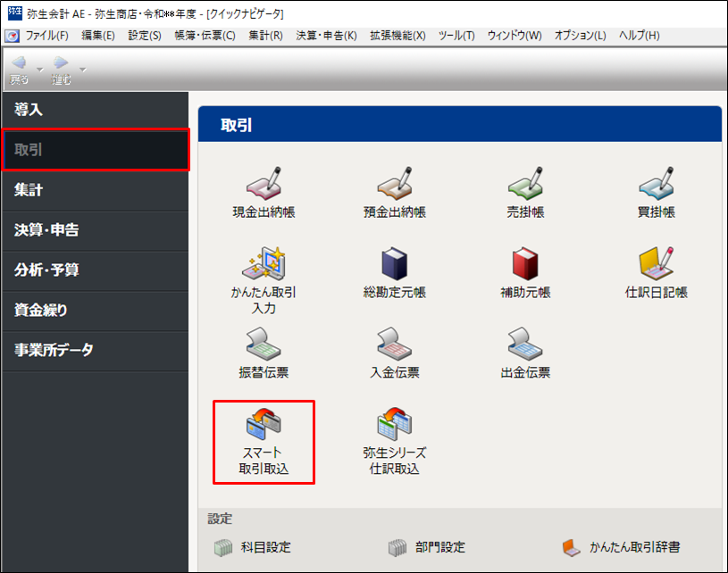Image resolution: width=728 pixels, height=573 pixels.
Task: Select the 集計 category in sidebar
Action: click(x=94, y=190)
